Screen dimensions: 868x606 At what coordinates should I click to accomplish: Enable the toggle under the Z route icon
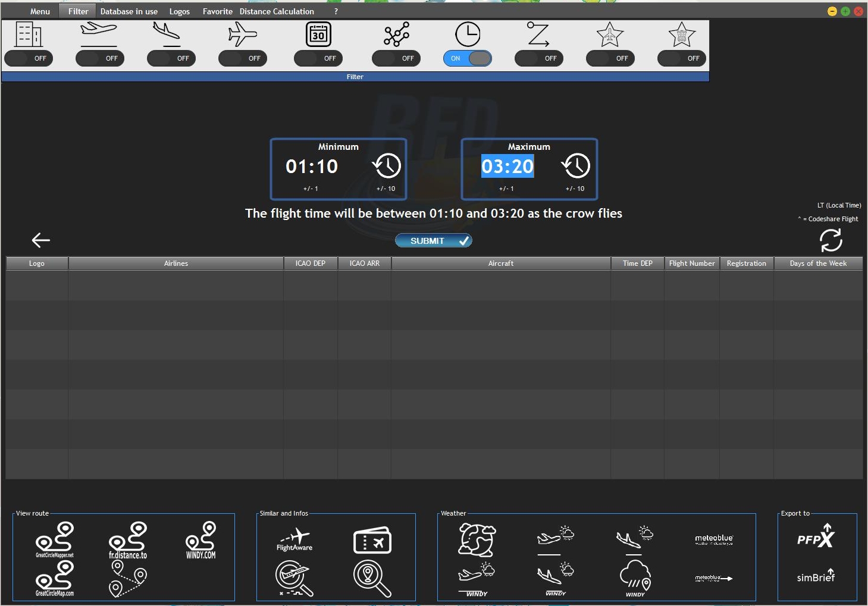coord(539,58)
